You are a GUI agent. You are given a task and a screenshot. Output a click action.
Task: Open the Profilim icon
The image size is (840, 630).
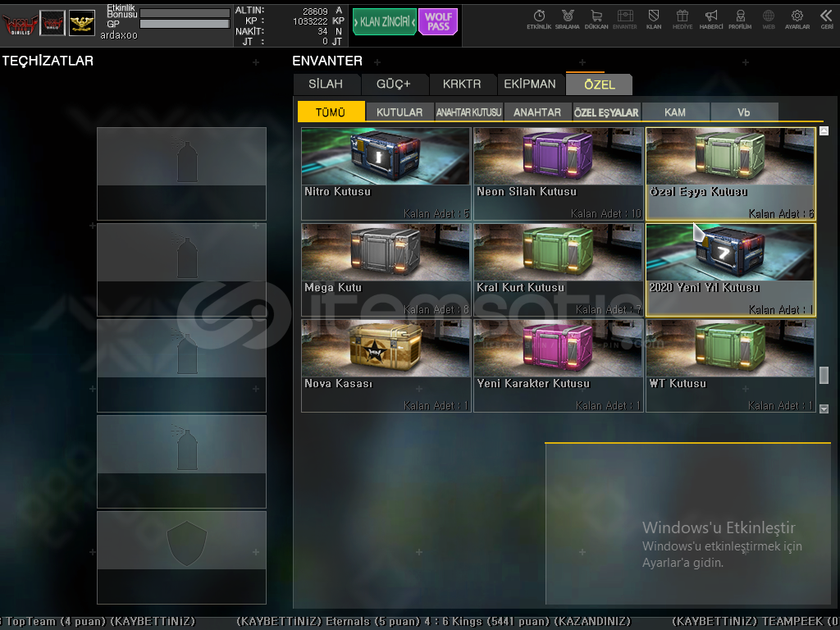pos(740,20)
